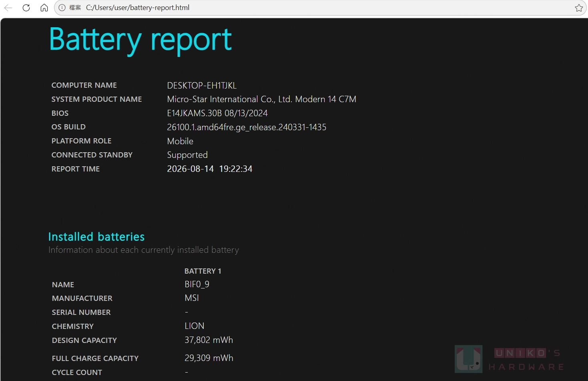This screenshot has width=588, height=381.
Task: Select computer name value DESKTOP-EH1TJKL
Action: [202, 86]
